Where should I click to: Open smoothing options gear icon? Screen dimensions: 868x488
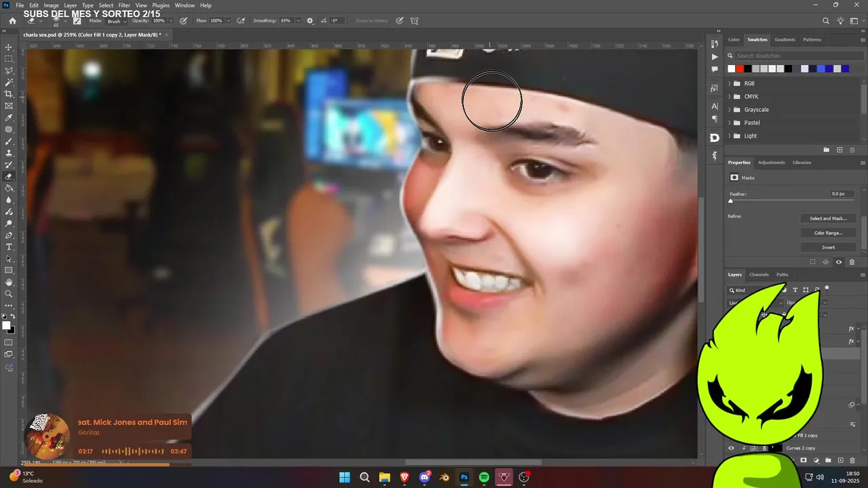310,21
